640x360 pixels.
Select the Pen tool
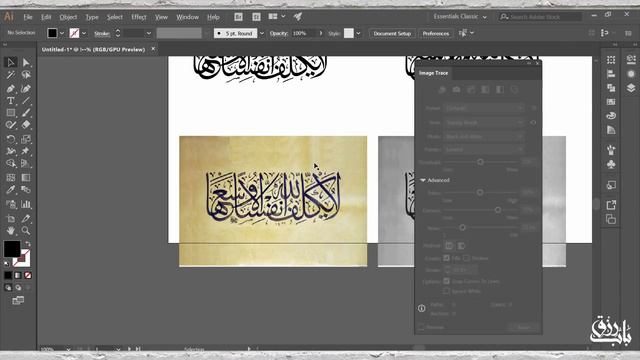pyautogui.click(x=11, y=89)
